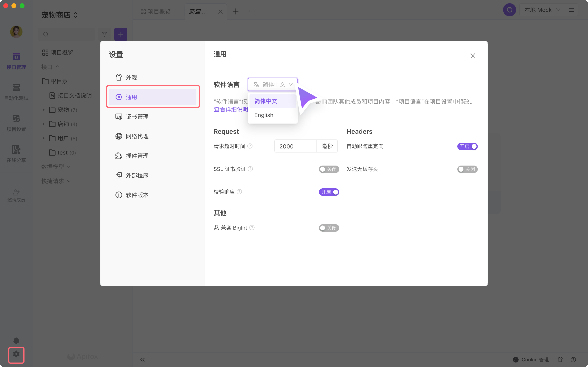The image size is (588, 367).
Task: Enable 兼容 BigInt
Action: pos(329,228)
